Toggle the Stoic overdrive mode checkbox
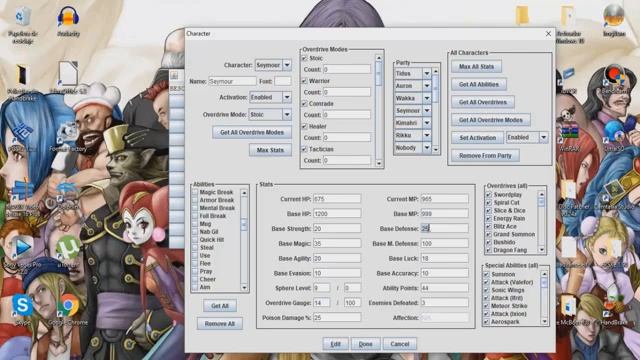640x360 pixels. [304, 58]
